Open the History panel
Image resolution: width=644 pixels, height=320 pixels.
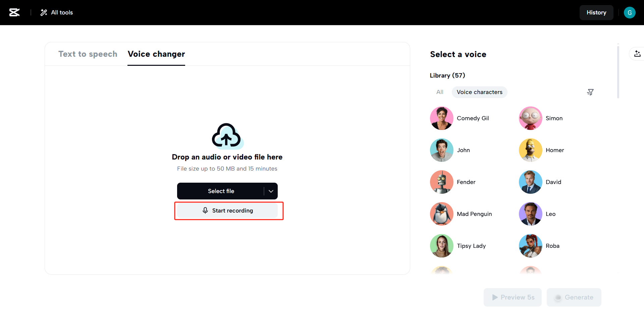(596, 12)
